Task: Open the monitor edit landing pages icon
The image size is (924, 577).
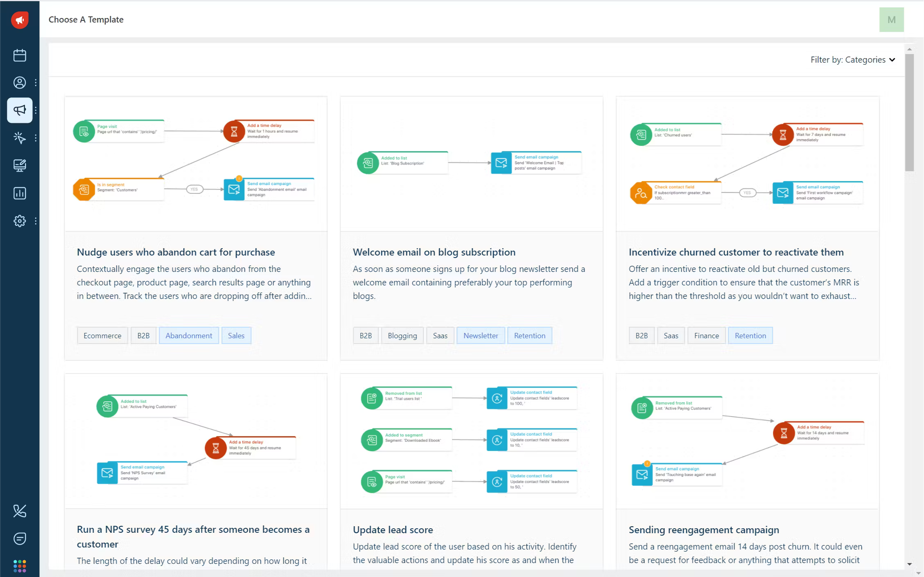Action: pos(20,165)
